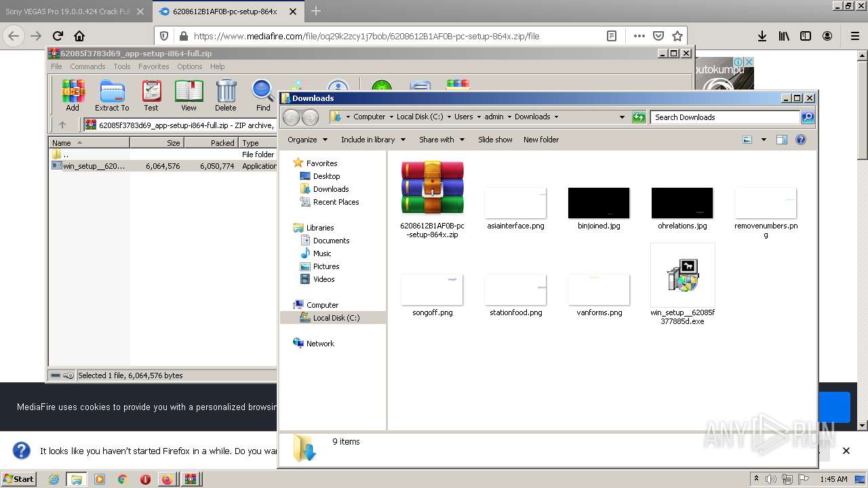Screen dimensions: 868x488
Task: Go to Firefox home page
Action: (x=79, y=37)
